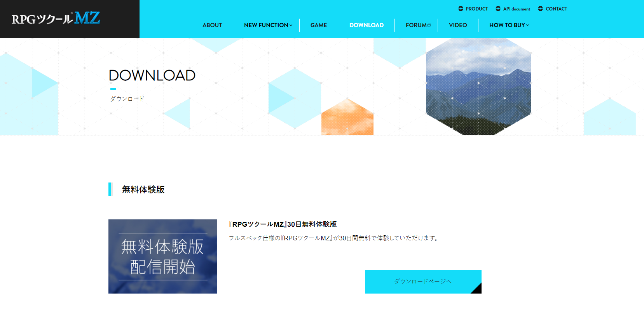644x332 pixels.
Task: Click the RPG Maker MZ logo
Action: click(56, 18)
